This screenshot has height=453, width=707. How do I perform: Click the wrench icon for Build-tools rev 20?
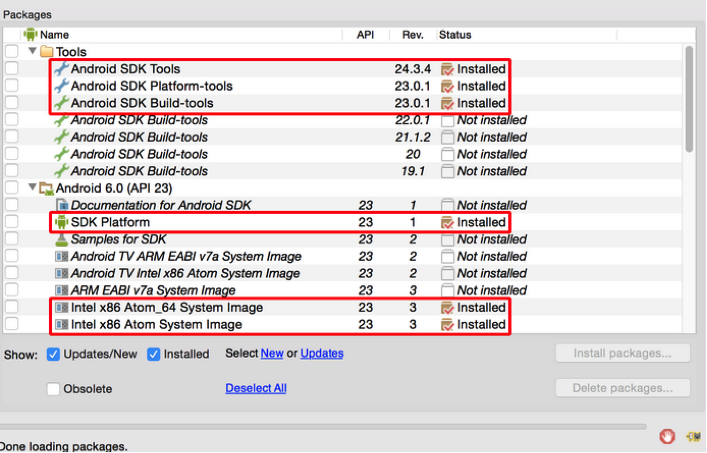click(x=61, y=154)
